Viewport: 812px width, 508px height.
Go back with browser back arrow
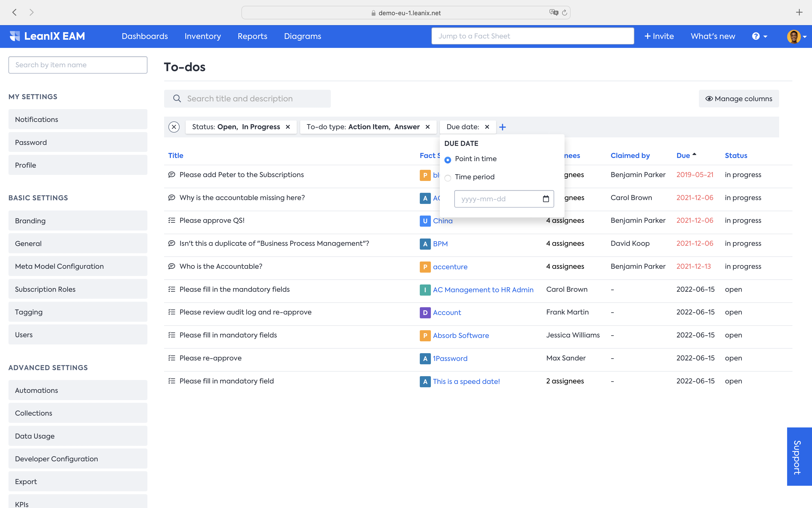coord(14,12)
